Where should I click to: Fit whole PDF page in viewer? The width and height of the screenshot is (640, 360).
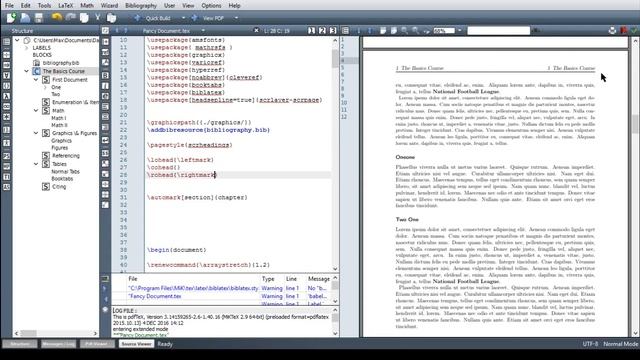(x=393, y=31)
